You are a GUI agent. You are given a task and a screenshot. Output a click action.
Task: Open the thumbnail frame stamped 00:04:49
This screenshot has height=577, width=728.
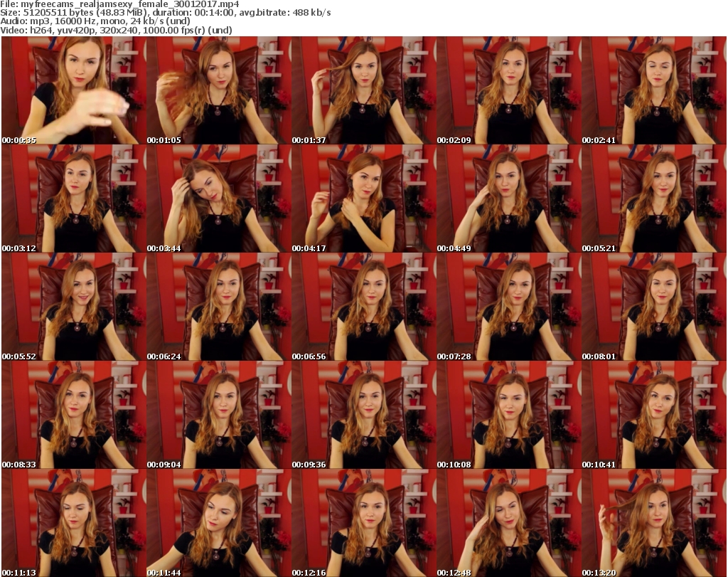coord(508,198)
